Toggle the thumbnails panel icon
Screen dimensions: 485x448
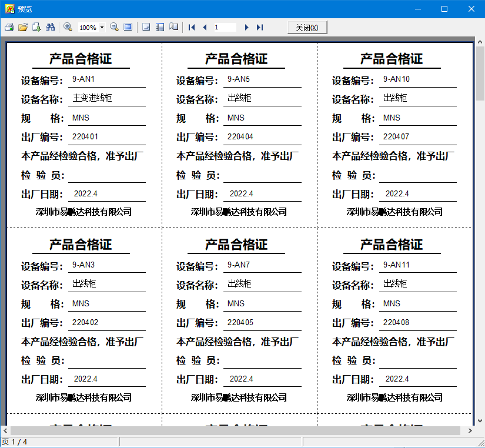coord(160,27)
